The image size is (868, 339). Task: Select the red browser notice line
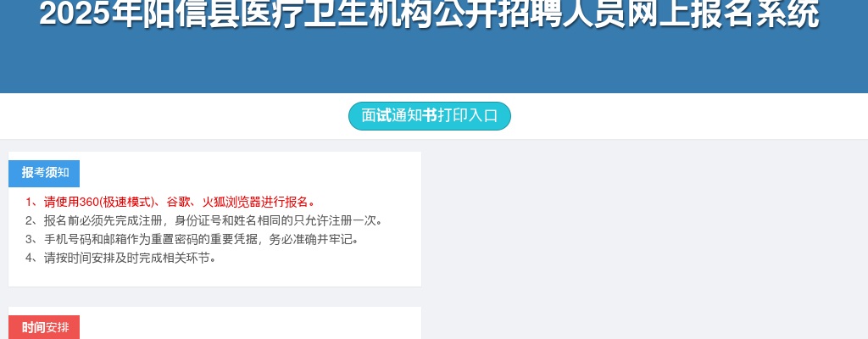pyautogui.click(x=170, y=202)
